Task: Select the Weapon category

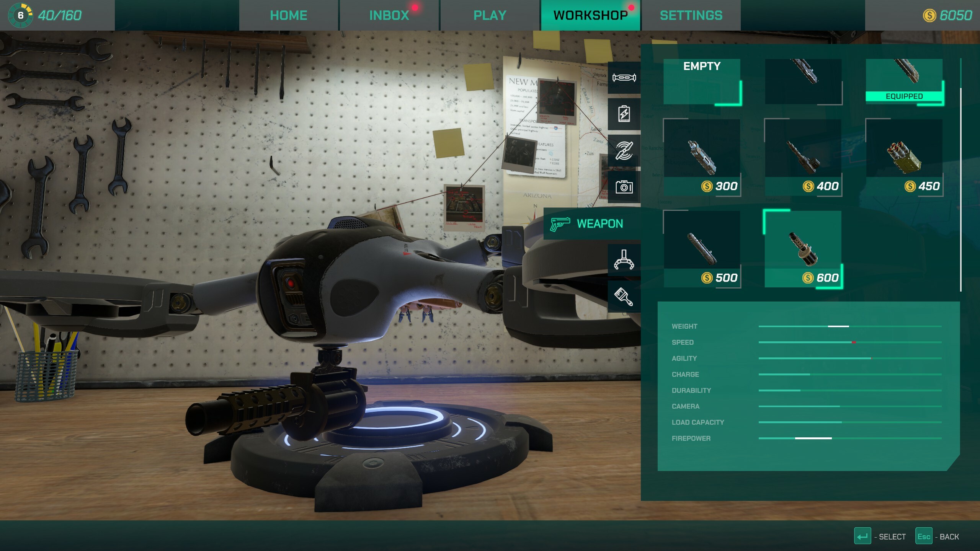Action: (592, 224)
